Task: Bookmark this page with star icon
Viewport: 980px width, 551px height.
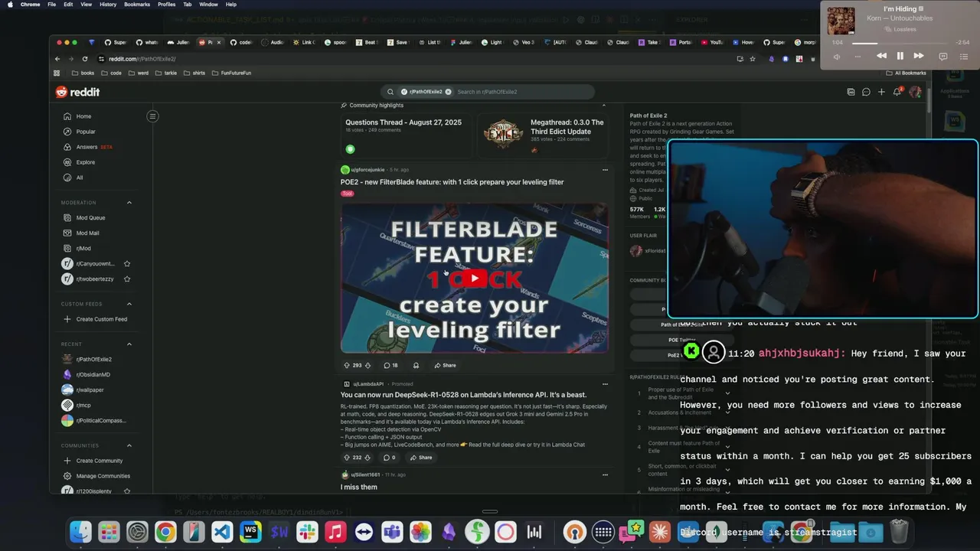Action: coord(752,59)
